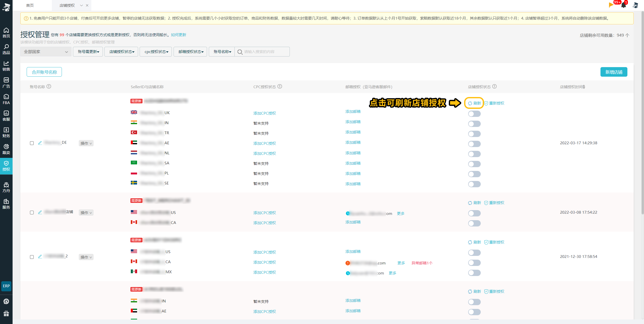The height and width of the screenshot is (324, 644).
Task: Open the support headset icon in sidebar
Action: click(6, 301)
